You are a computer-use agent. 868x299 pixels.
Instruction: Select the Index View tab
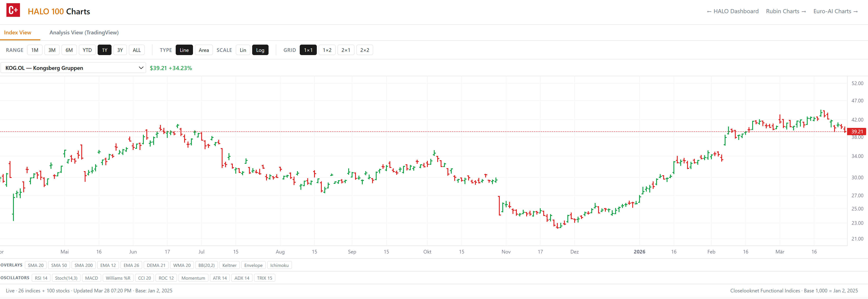[18, 32]
